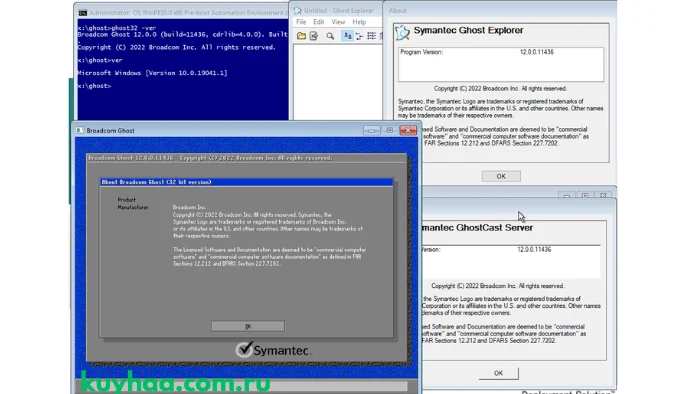Click 'Broadcom Inc.' manufacturer value
Screen dimensions: 700x394
click(189, 207)
